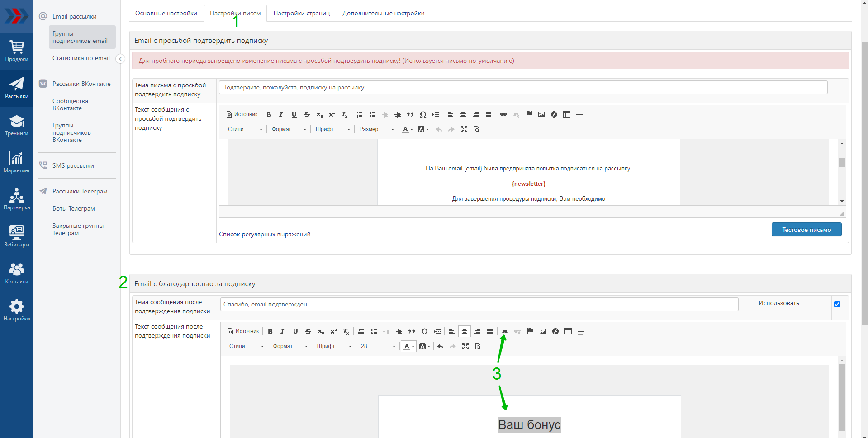Click the insert link icon in lower editor

coord(505,331)
